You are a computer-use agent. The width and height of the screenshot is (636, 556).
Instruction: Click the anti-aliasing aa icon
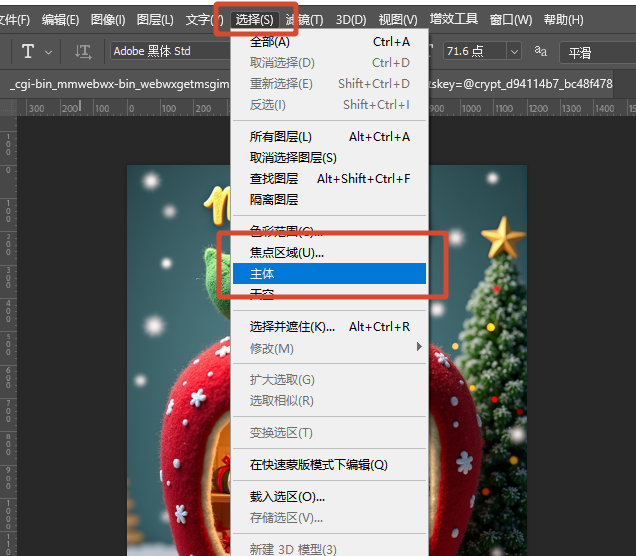pyautogui.click(x=540, y=51)
